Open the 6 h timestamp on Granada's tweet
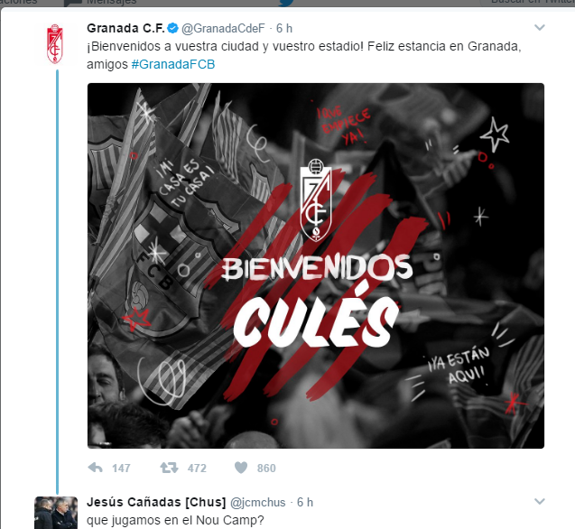575x529 pixels. tap(284, 28)
